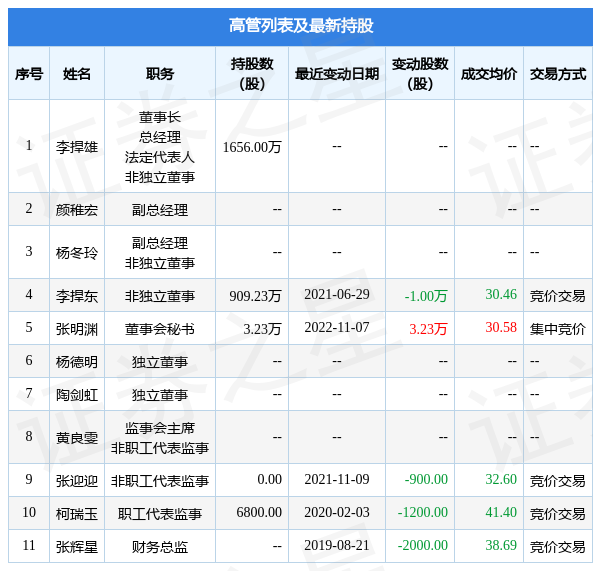Image resolution: width=593 pixels, height=571 pixels.
Task: Select the 序号 column header
Action: pos(29,74)
